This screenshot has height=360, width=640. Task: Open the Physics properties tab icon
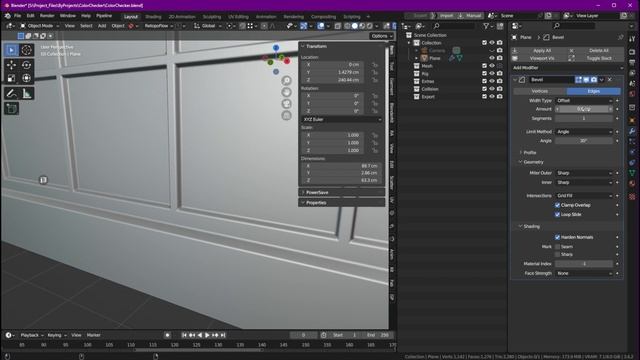(632, 152)
